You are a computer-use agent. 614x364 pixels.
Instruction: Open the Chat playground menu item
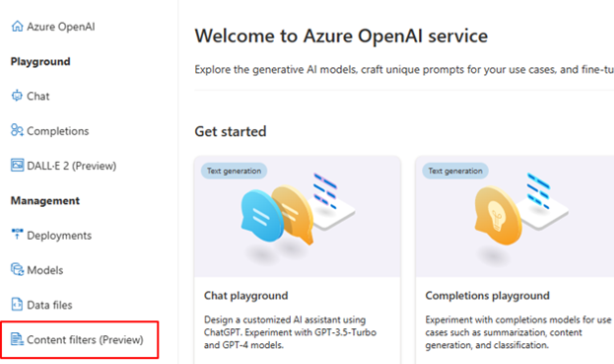click(x=38, y=96)
